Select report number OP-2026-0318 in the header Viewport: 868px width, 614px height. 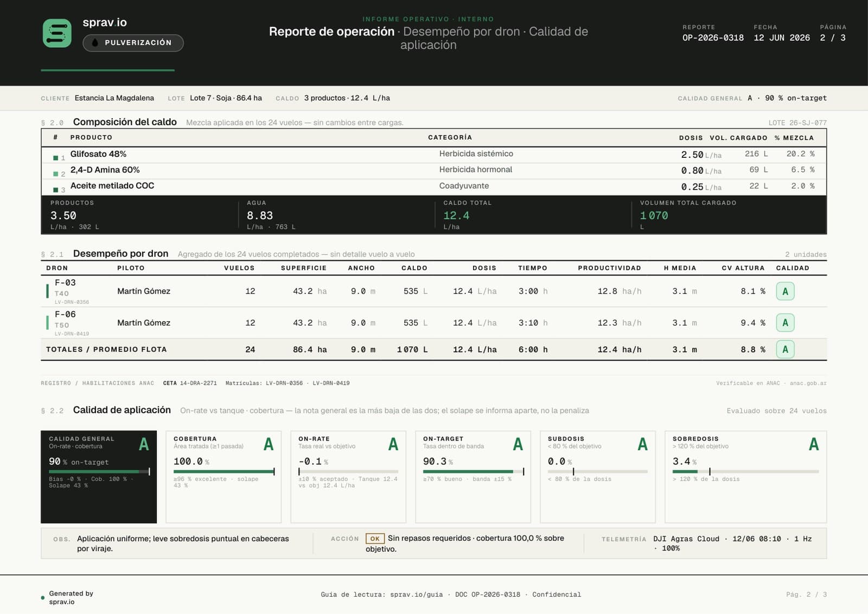(x=713, y=38)
